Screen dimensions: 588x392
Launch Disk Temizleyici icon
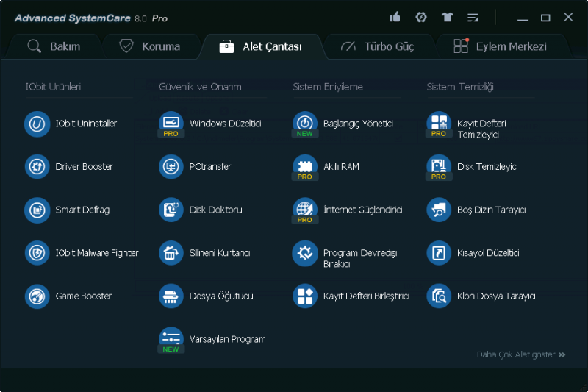tap(439, 167)
